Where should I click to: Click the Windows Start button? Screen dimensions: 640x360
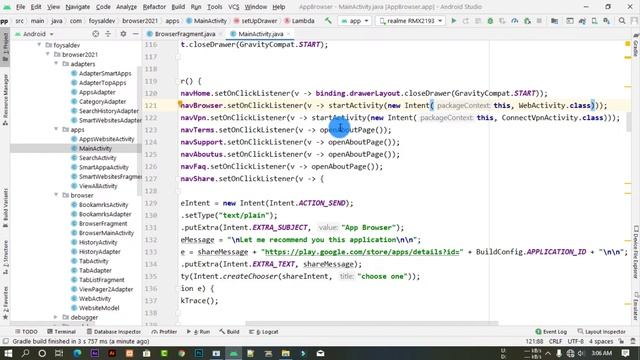pos(8,353)
